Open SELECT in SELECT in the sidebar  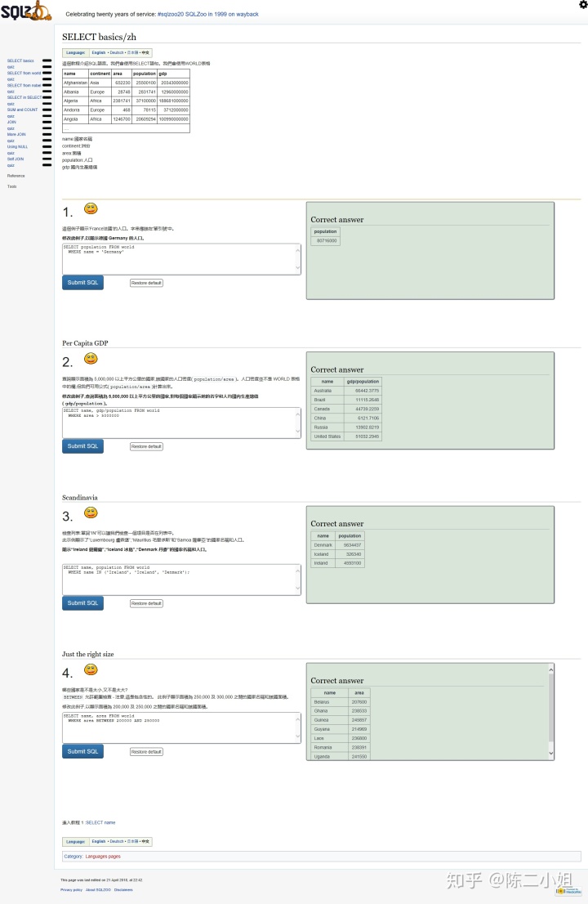[x=24, y=97]
